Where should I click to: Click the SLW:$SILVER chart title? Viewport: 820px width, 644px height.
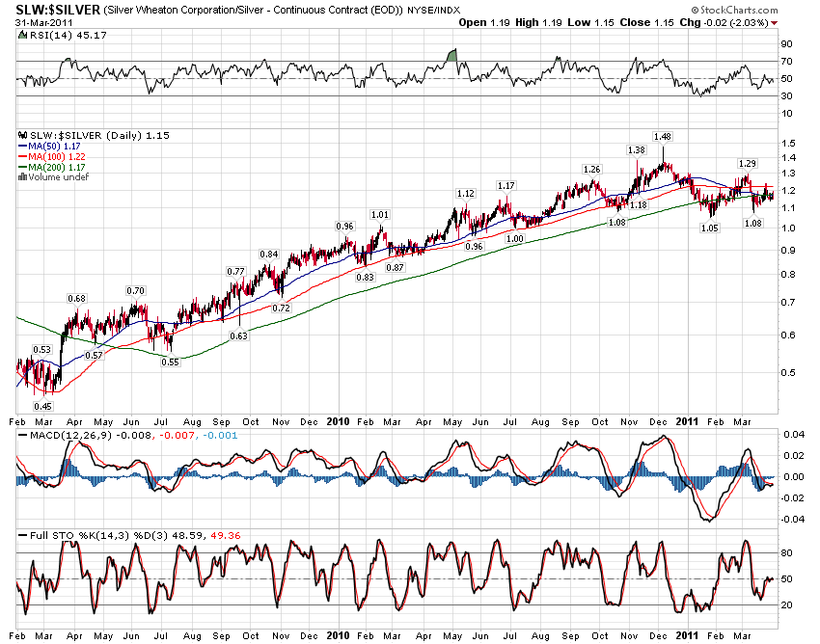[58, 10]
